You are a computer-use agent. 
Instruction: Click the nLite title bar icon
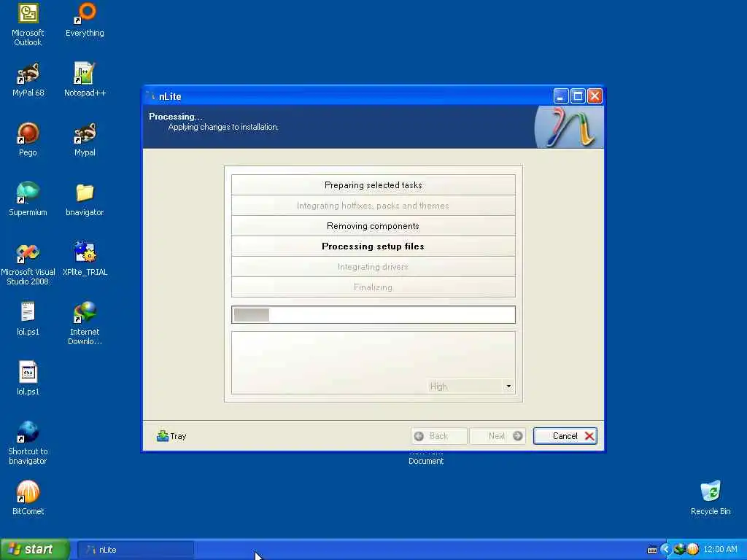pyautogui.click(x=151, y=96)
